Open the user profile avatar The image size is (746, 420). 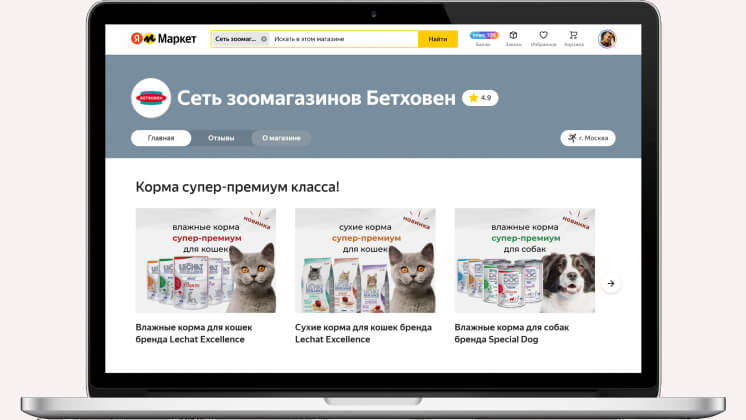(x=607, y=39)
